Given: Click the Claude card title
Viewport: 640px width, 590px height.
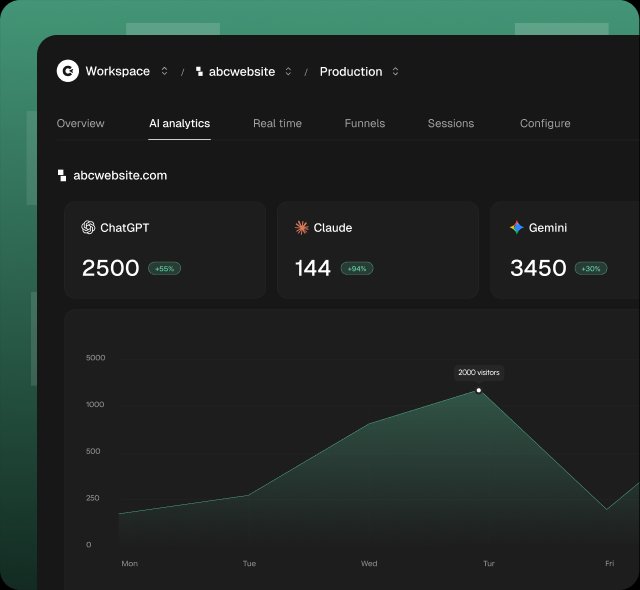Looking at the screenshot, I should (333, 227).
